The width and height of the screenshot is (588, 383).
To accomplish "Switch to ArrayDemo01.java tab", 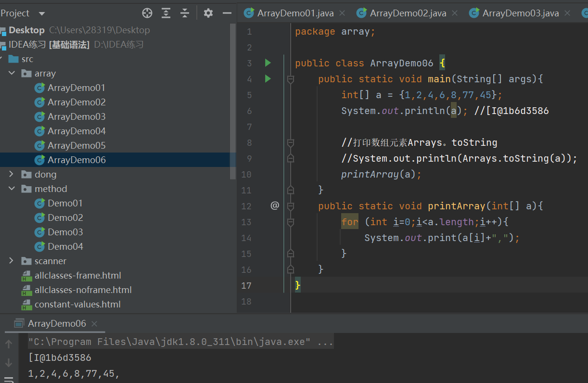I will tap(295, 13).
